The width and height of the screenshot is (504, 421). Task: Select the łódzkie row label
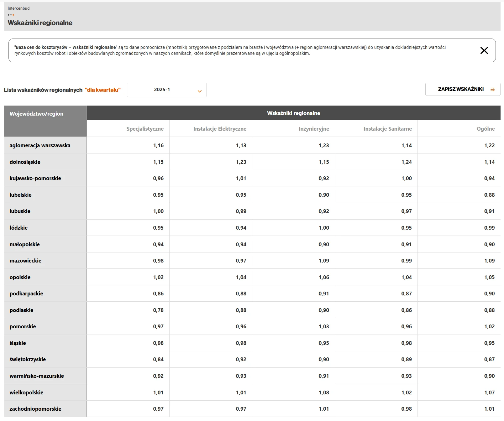click(x=18, y=228)
